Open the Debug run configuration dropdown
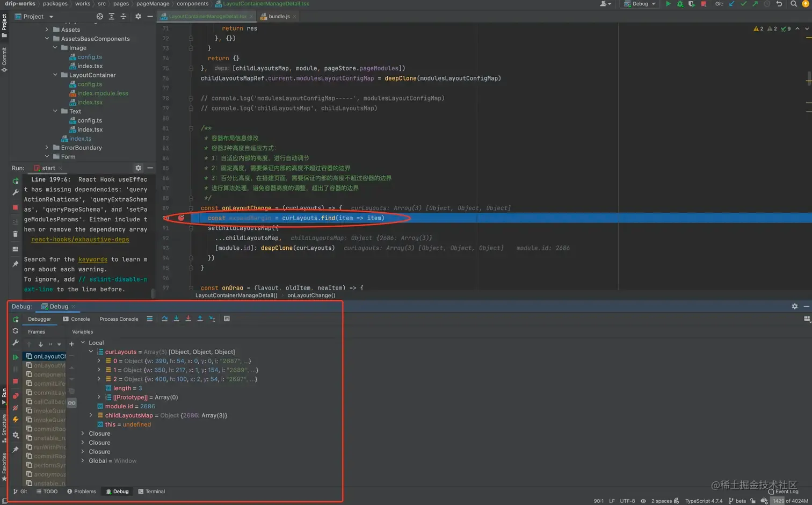812x505 pixels. 640,4
